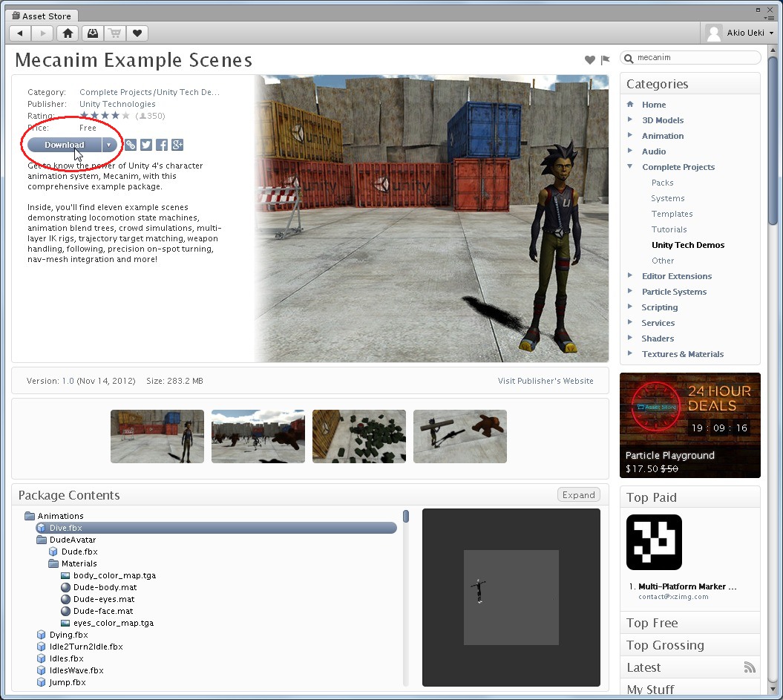Click the Akio Ueki user avatar
The image size is (783, 700).
714,33
